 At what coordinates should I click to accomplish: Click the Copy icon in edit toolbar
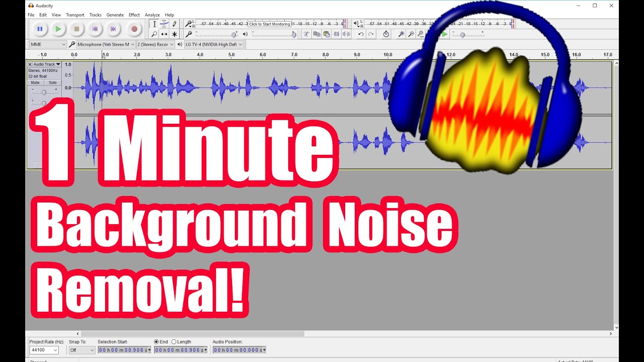pos(316,34)
